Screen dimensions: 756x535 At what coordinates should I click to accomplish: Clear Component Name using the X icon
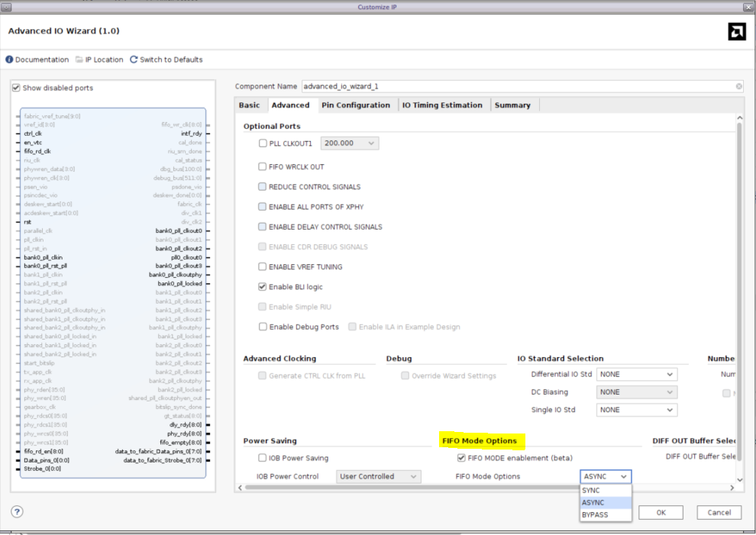pyautogui.click(x=738, y=86)
